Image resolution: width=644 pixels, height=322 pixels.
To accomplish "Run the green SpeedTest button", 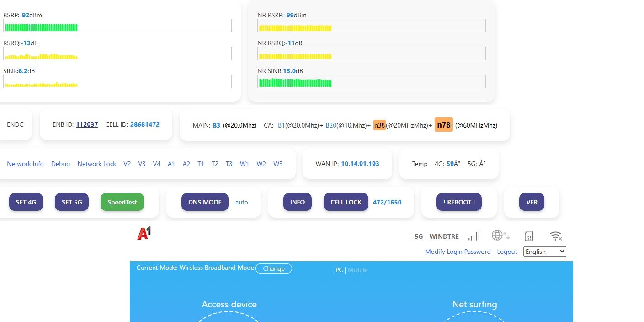I will click(x=122, y=202).
